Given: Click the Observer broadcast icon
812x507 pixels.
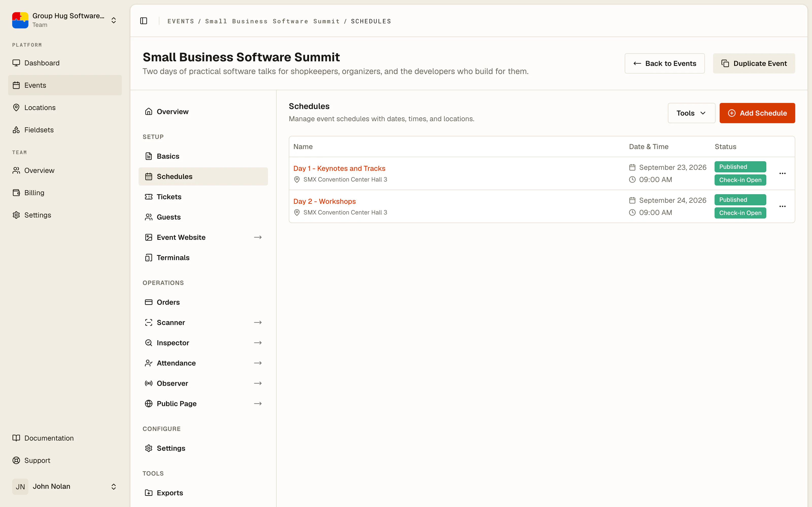Looking at the screenshot, I should click(149, 383).
